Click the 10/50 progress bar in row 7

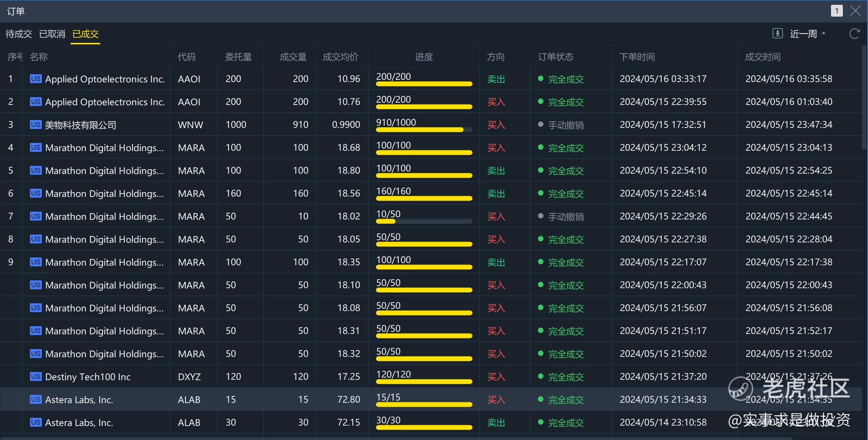coord(424,221)
